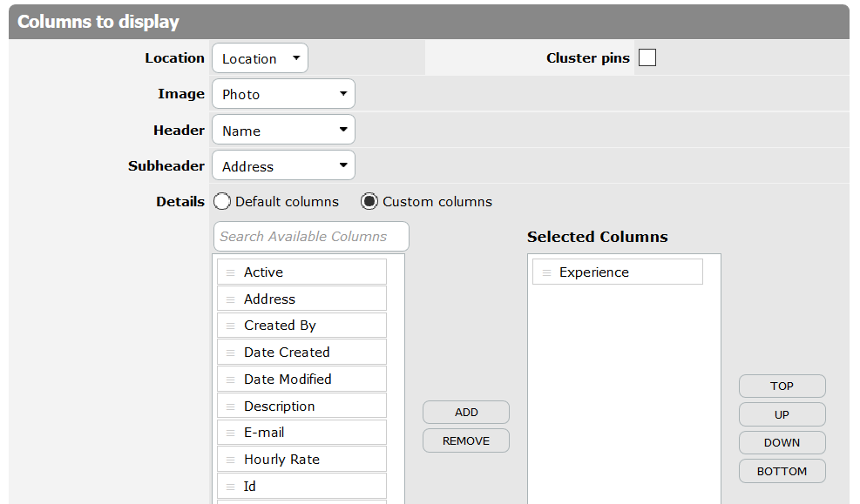Select the Description column item
The width and height of the screenshot is (860, 504).
click(x=301, y=406)
